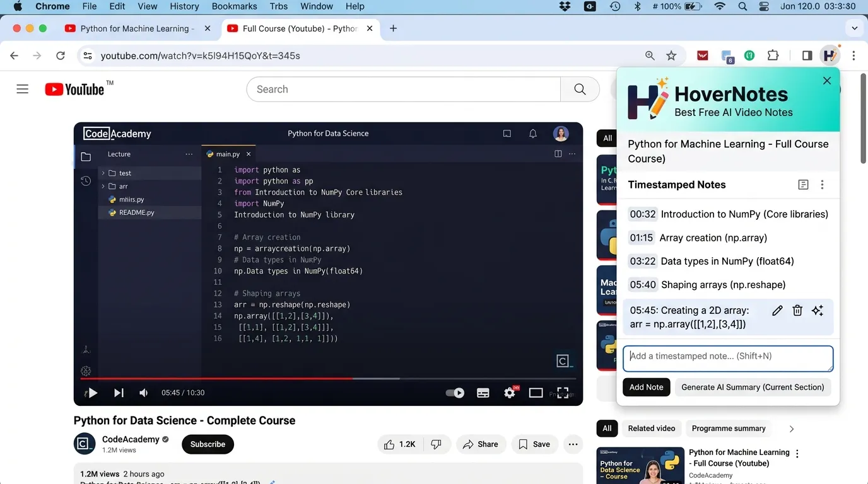
Task: Play the YouTube video
Action: [x=92, y=393]
